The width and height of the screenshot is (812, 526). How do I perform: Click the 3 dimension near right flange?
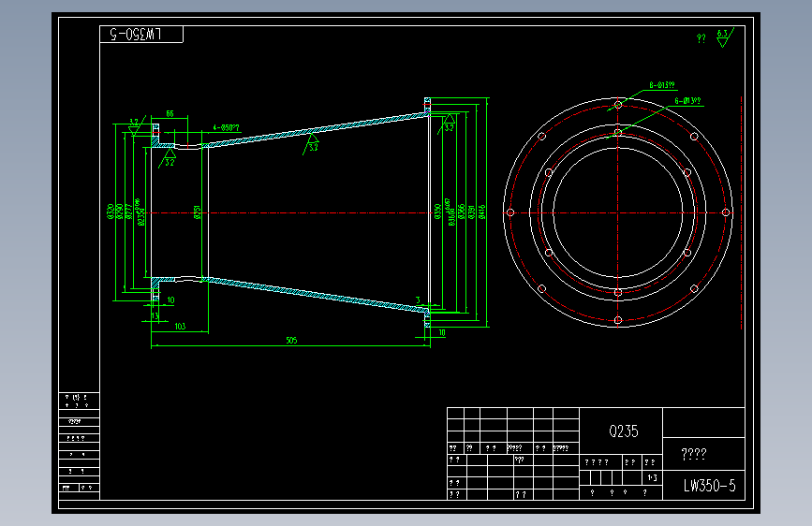418,300
